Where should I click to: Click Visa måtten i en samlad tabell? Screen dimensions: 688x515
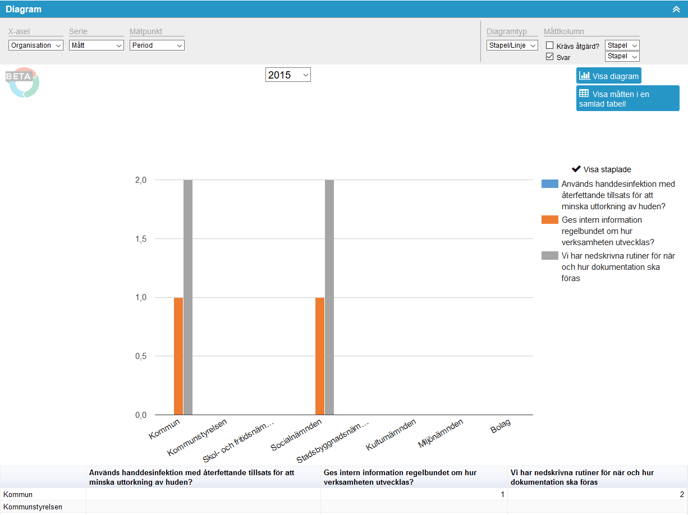pyautogui.click(x=627, y=98)
